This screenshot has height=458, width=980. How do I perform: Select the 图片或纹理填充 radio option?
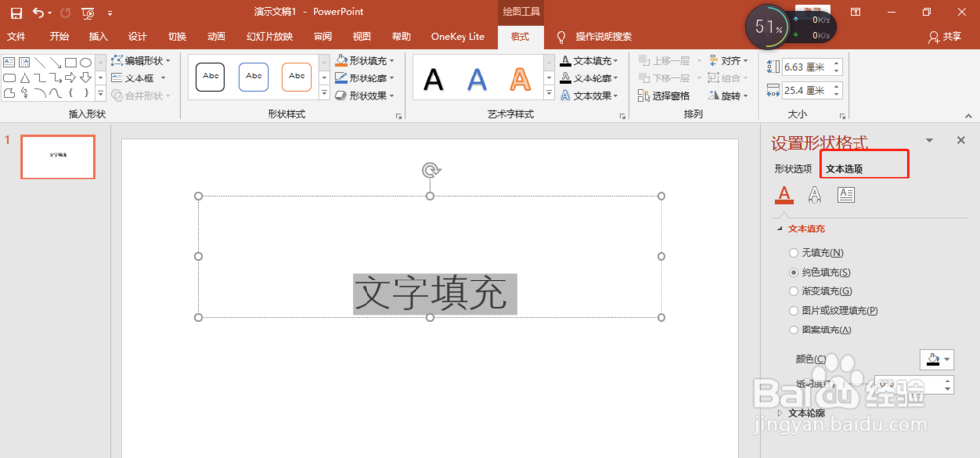(x=793, y=310)
